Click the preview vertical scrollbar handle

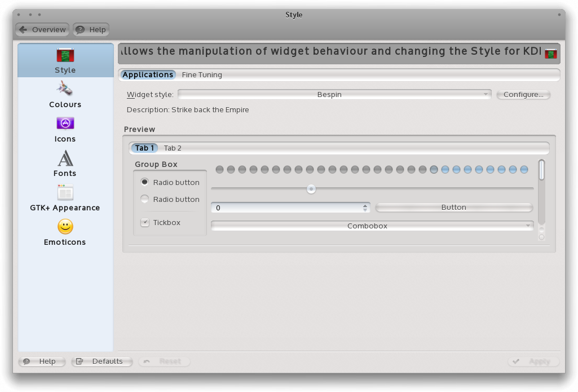541,170
